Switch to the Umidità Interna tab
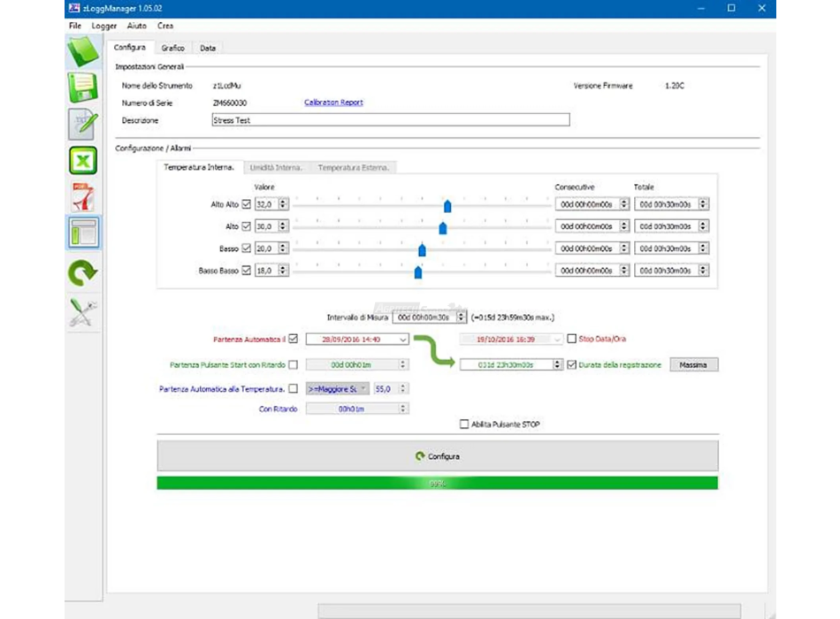This screenshot has width=840, height=619. (x=276, y=167)
